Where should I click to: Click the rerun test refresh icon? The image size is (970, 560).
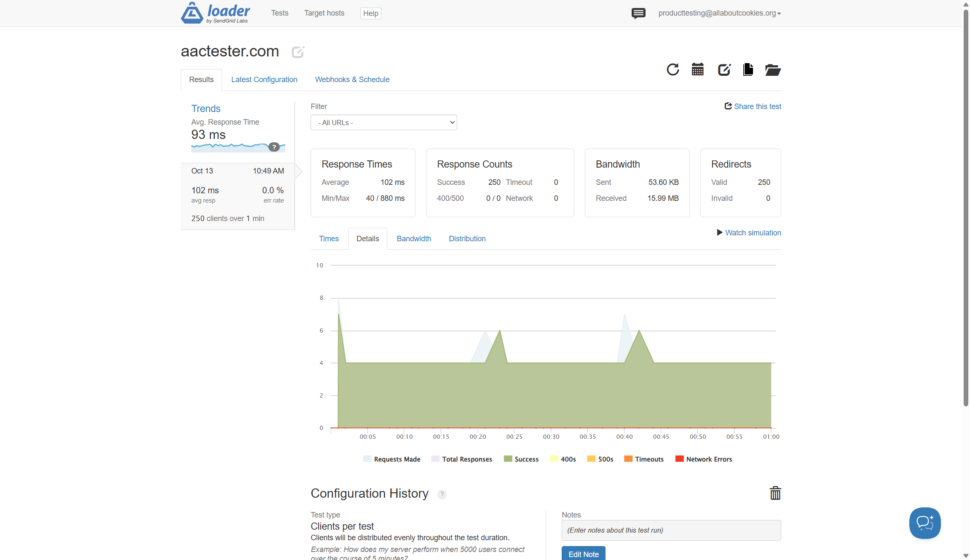click(x=673, y=69)
